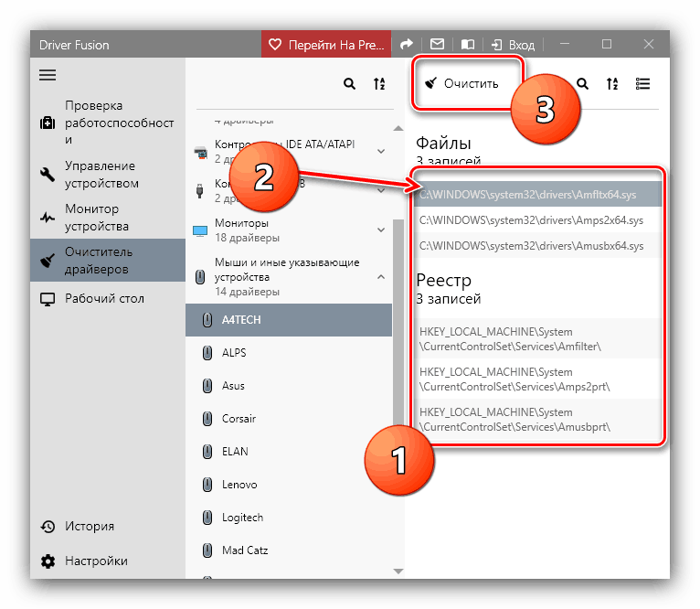The height and width of the screenshot is (609, 700).
Task: Open the mail envelope icon
Action: point(437,44)
